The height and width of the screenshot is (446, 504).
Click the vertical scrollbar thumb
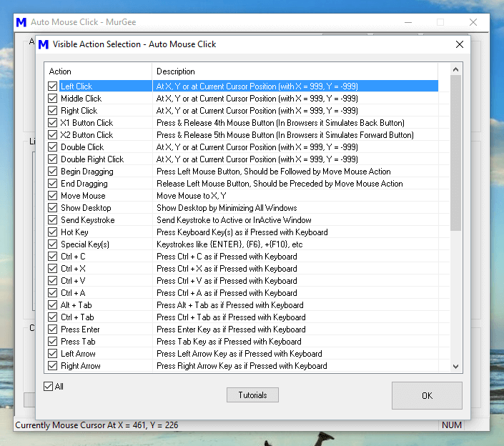455,153
